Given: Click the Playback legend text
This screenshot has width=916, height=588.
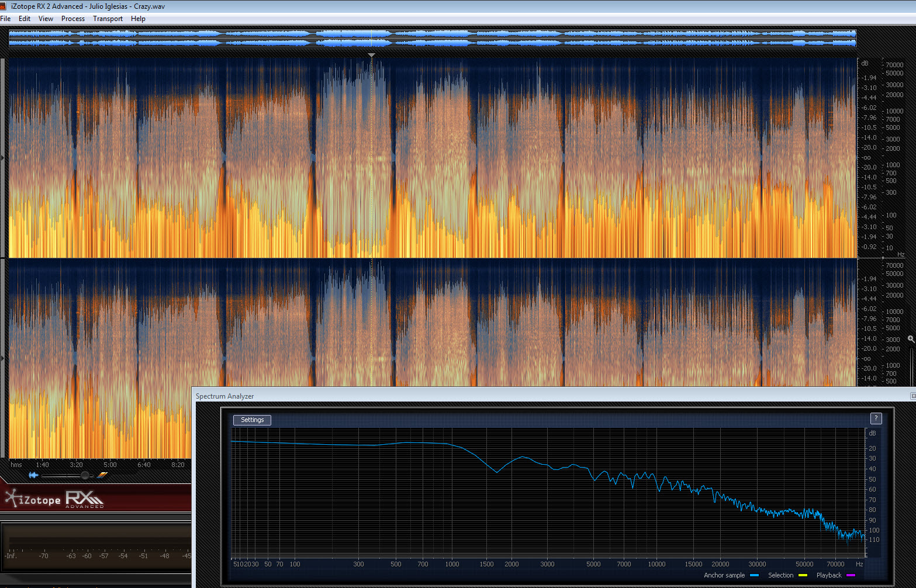Looking at the screenshot, I should [829, 575].
